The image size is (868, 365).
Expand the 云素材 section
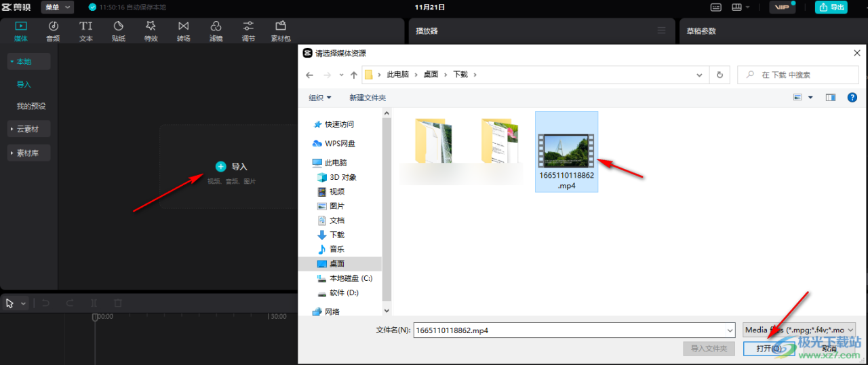[x=28, y=129]
